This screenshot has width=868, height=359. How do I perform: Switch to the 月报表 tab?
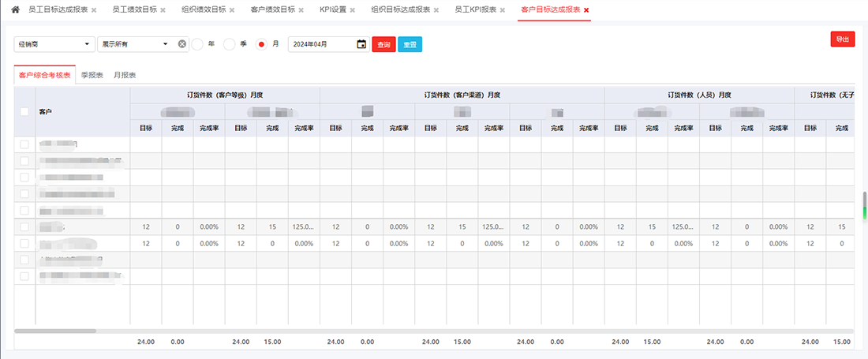[x=125, y=76]
